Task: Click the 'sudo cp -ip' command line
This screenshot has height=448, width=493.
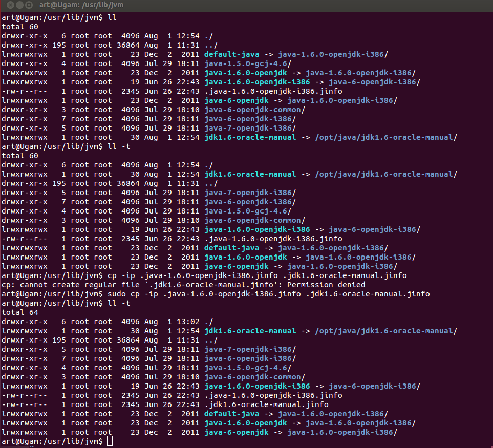Action: point(216,294)
